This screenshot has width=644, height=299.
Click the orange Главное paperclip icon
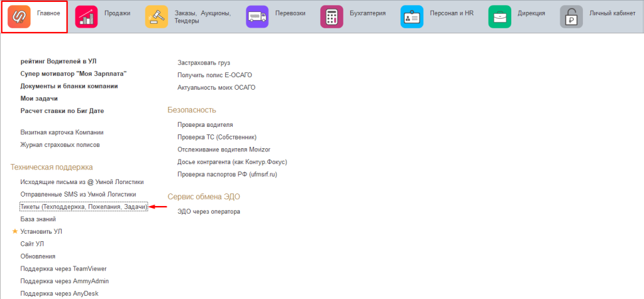tap(19, 17)
